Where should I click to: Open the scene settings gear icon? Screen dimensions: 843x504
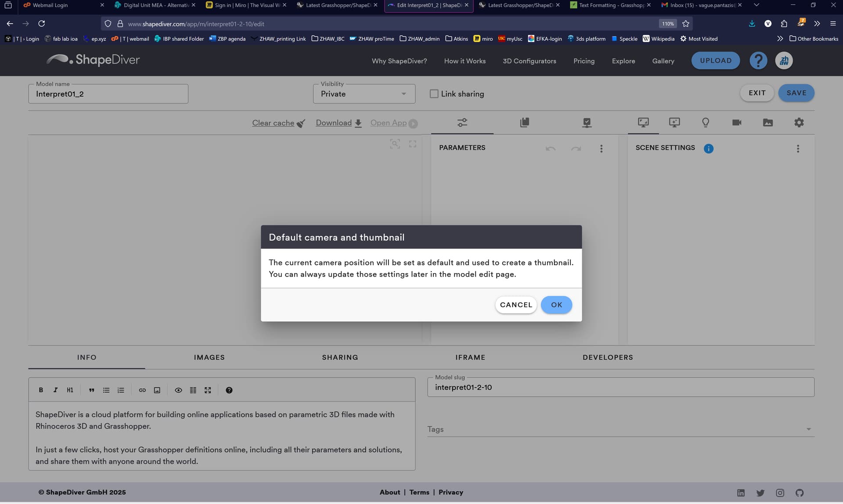[x=799, y=122]
